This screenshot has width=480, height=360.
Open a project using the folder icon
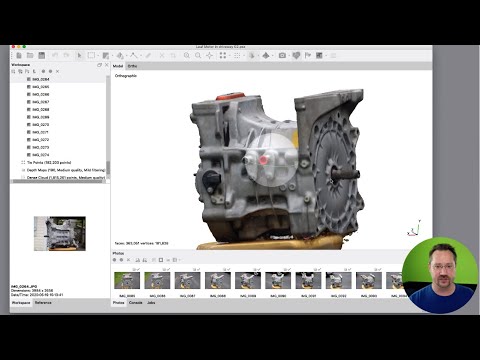tap(30, 55)
